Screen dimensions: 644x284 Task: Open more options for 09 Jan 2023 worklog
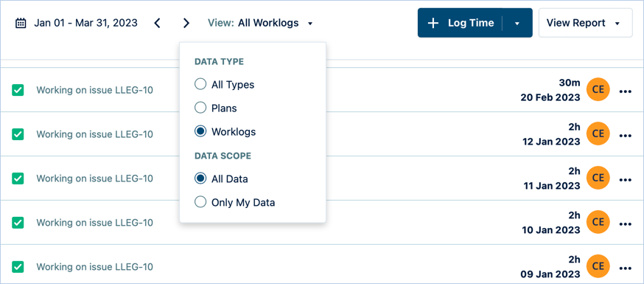(x=625, y=269)
